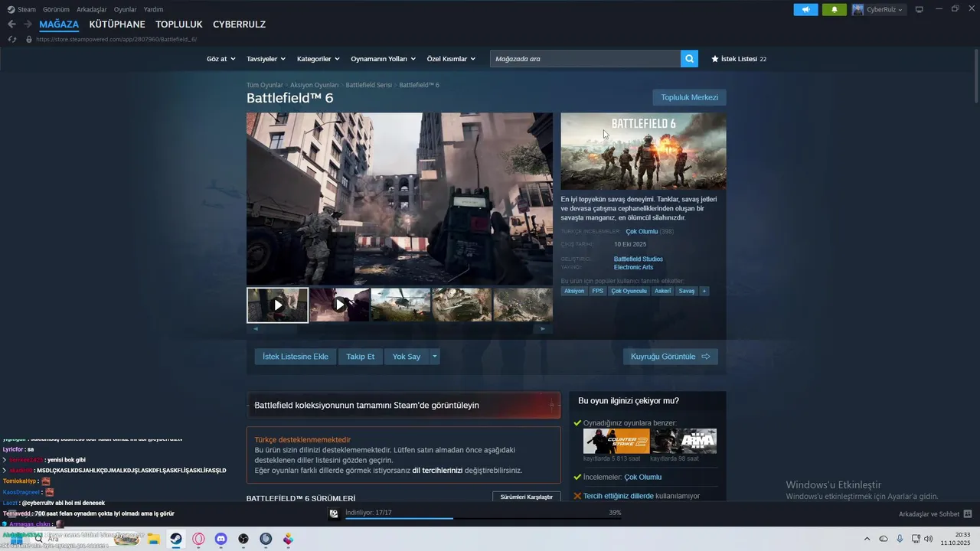980x551 pixels.
Task: Switch to Big Picture mode icon
Action: click(x=919, y=9)
